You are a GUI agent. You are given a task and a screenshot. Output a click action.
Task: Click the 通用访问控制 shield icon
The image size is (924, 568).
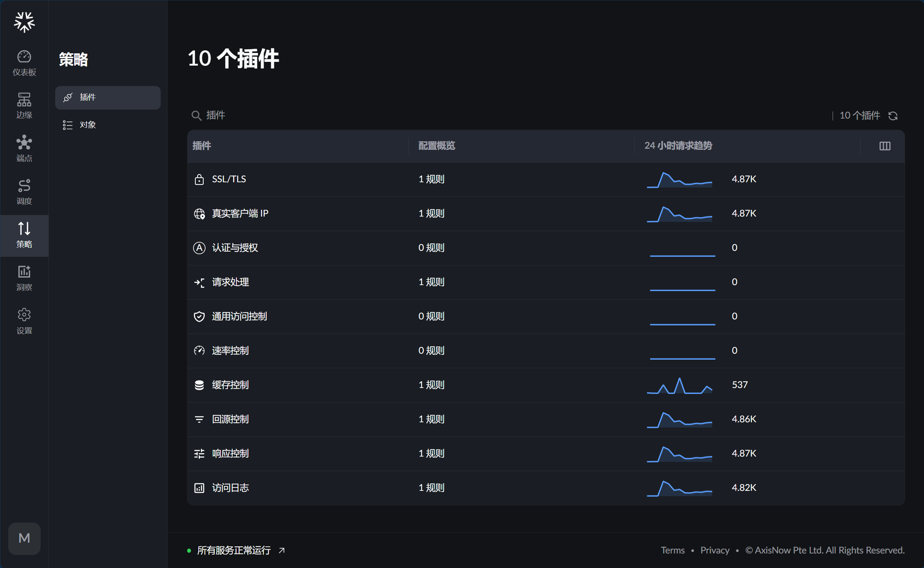[199, 317]
